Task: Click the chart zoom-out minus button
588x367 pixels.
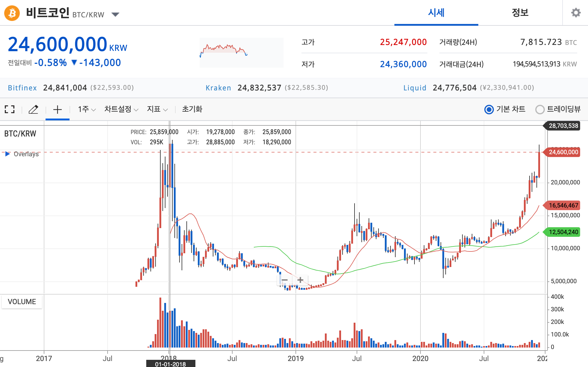Action: [x=285, y=280]
